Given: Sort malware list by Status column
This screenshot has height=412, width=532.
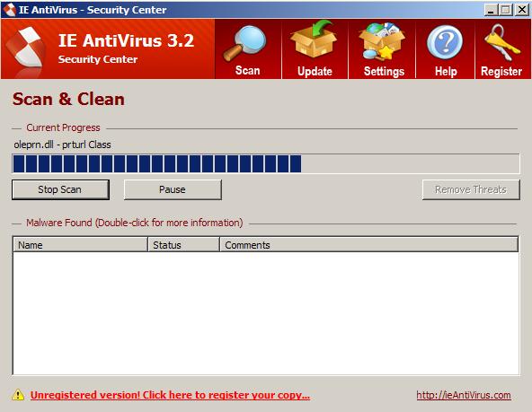Looking at the screenshot, I should (x=183, y=245).
